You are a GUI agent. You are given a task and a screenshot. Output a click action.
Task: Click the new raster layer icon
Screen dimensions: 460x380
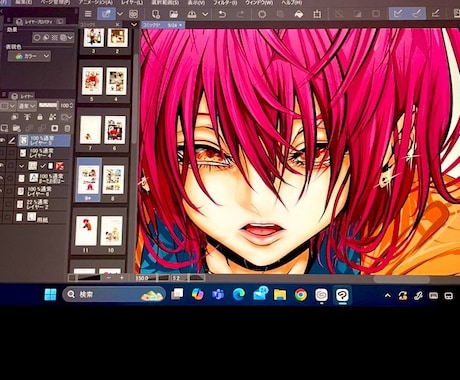coord(4,128)
